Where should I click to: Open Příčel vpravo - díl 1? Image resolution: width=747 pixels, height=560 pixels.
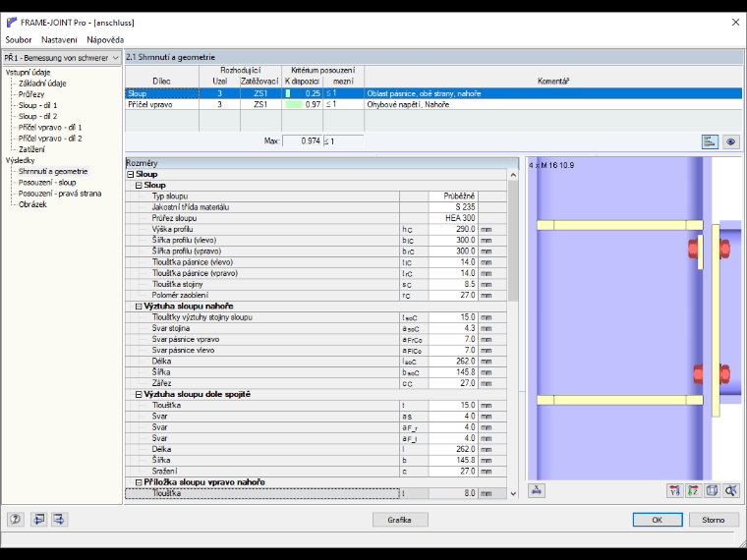pos(50,127)
